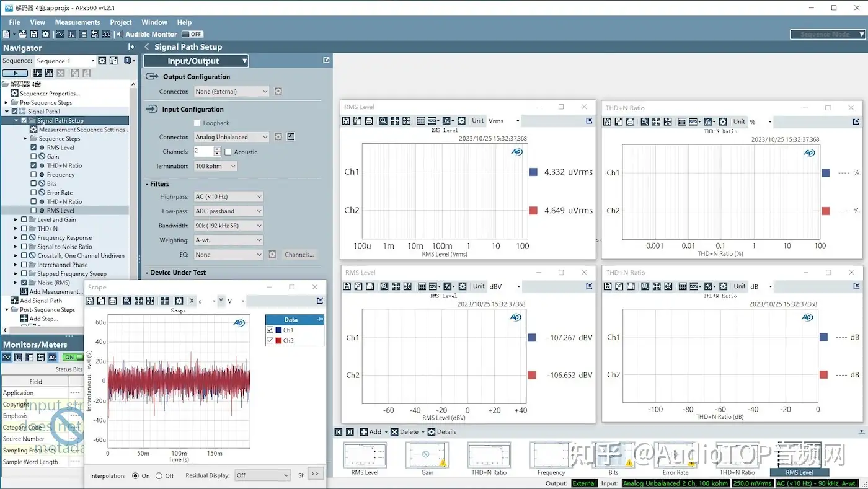Open Input Connector settings gear
The width and height of the screenshot is (868, 489).
tap(278, 137)
